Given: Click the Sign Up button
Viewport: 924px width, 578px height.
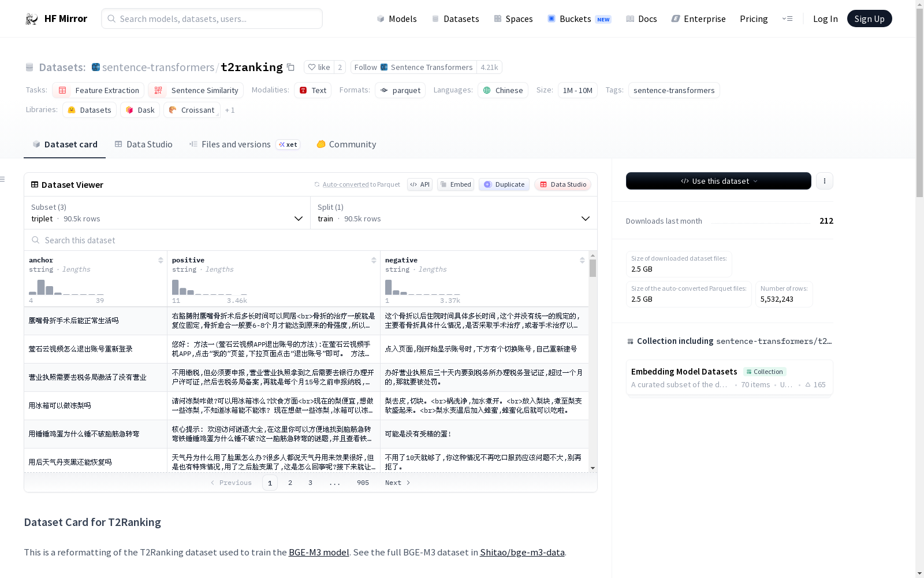Looking at the screenshot, I should pos(869,18).
